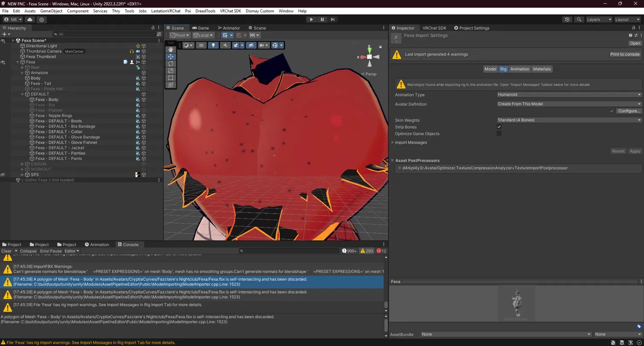The height and width of the screenshot is (346, 644).
Task: Collapse the Asset PostProcessors section
Action: 393,161
